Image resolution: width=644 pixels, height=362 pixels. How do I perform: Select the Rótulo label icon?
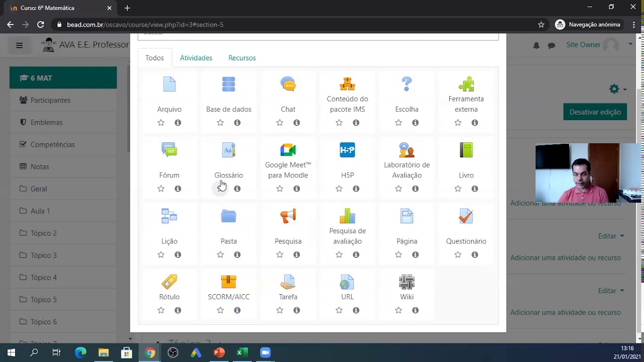click(170, 282)
